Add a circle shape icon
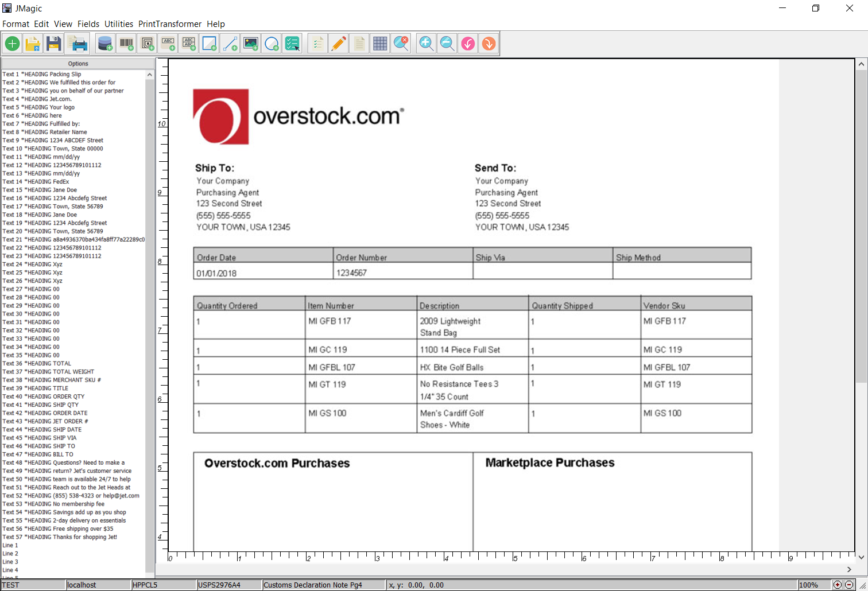This screenshot has width=868, height=591. click(272, 44)
